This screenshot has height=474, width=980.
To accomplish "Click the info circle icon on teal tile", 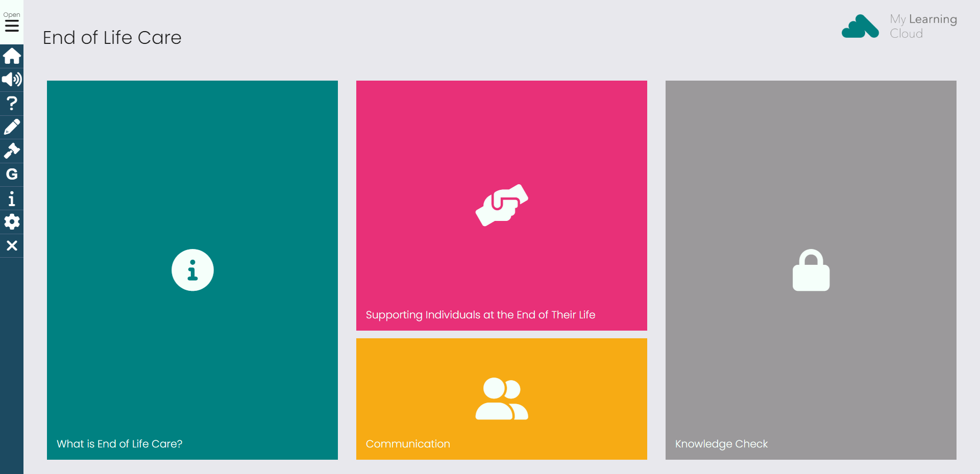I will pyautogui.click(x=192, y=270).
